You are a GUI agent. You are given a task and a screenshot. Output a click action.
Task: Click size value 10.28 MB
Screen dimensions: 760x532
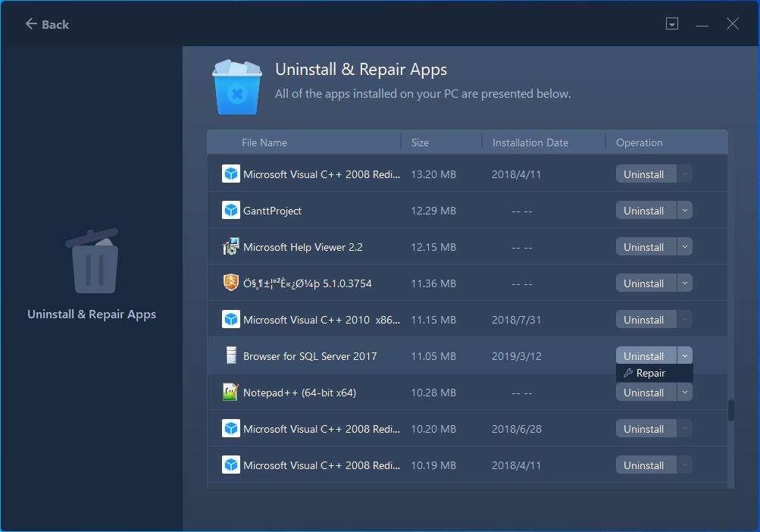coord(433,393)
